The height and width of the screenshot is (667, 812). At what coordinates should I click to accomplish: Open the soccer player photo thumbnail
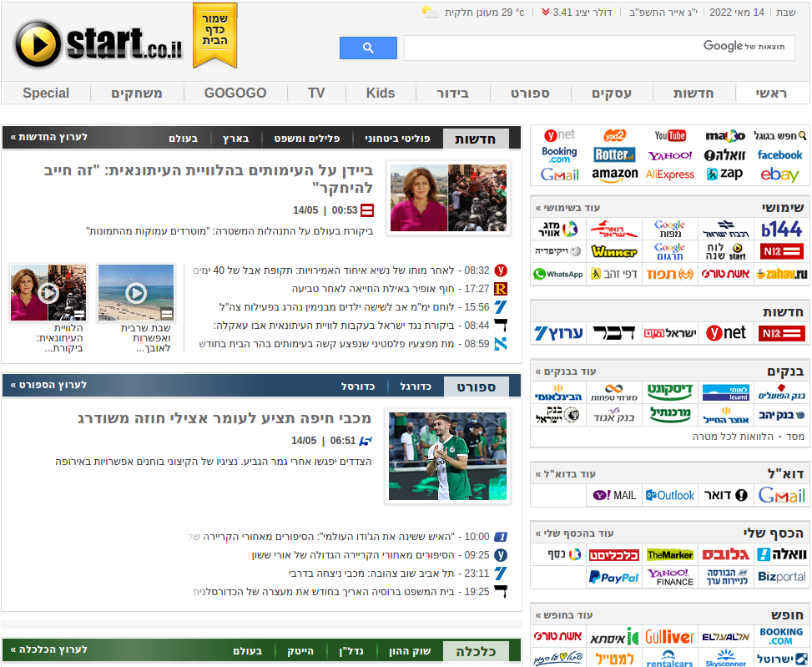[448, 456]
